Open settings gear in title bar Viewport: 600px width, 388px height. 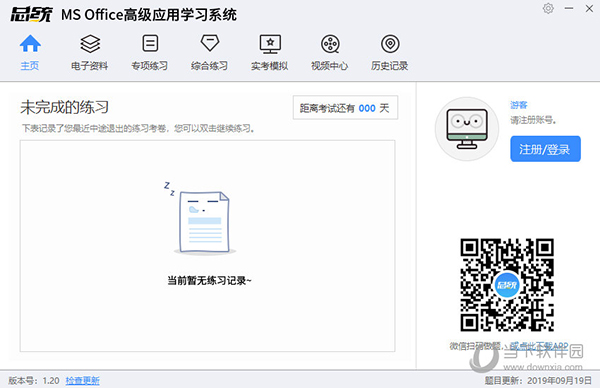click(548, 8)
